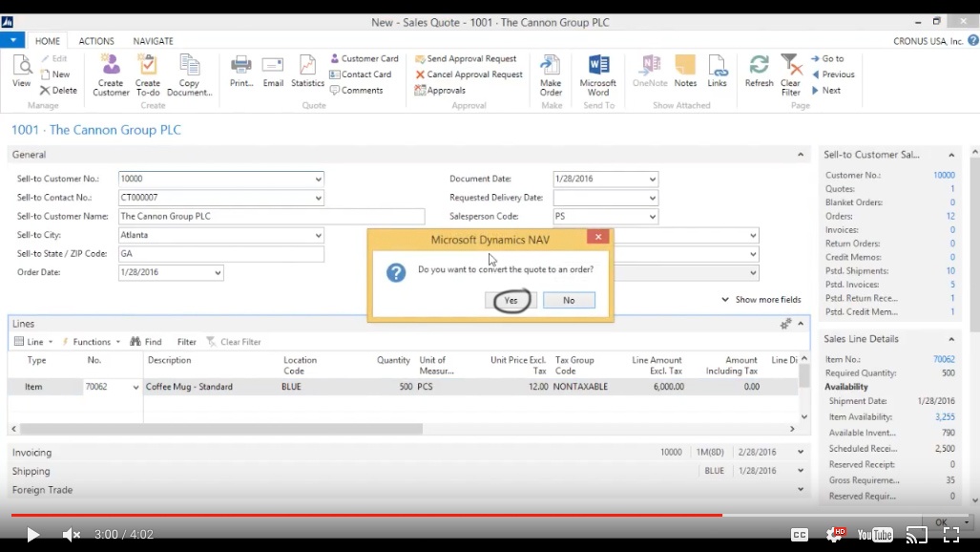
Task: Show more fields in General
Action: click(761, 300)
